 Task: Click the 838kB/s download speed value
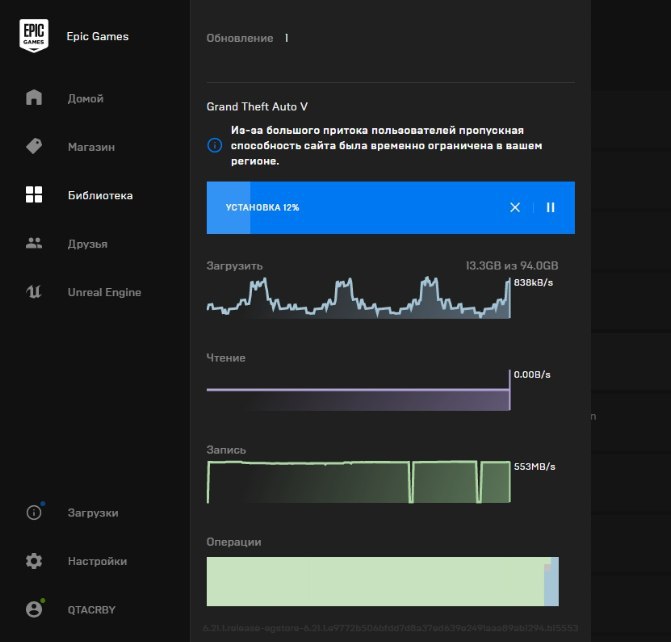pyautogui.click(x=533, y=282)
